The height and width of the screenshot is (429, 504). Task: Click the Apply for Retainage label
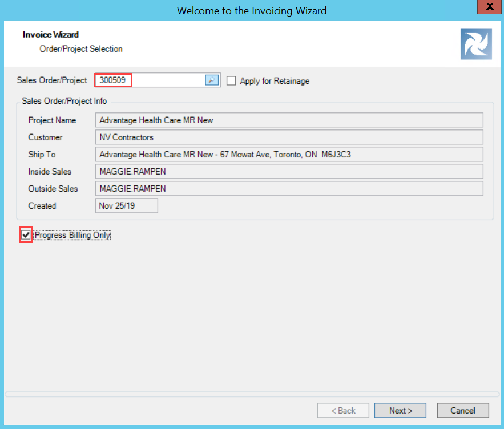click(275, 81)
